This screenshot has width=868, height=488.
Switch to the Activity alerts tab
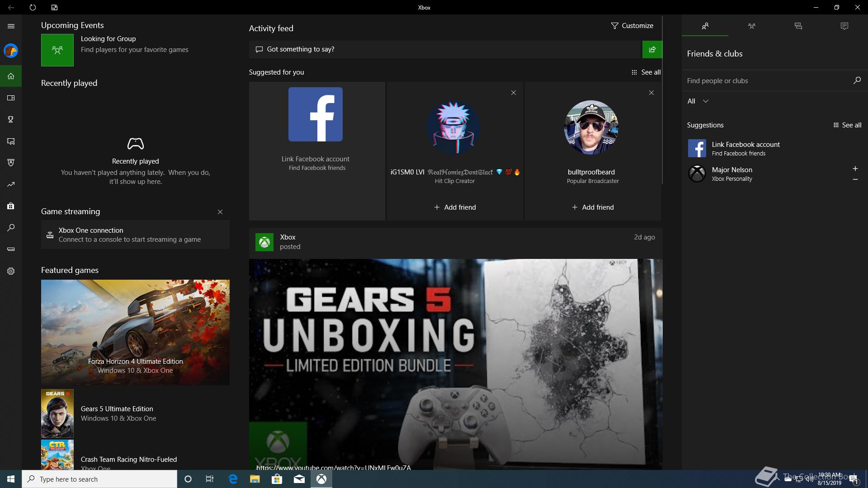click(x=844, y=26)
